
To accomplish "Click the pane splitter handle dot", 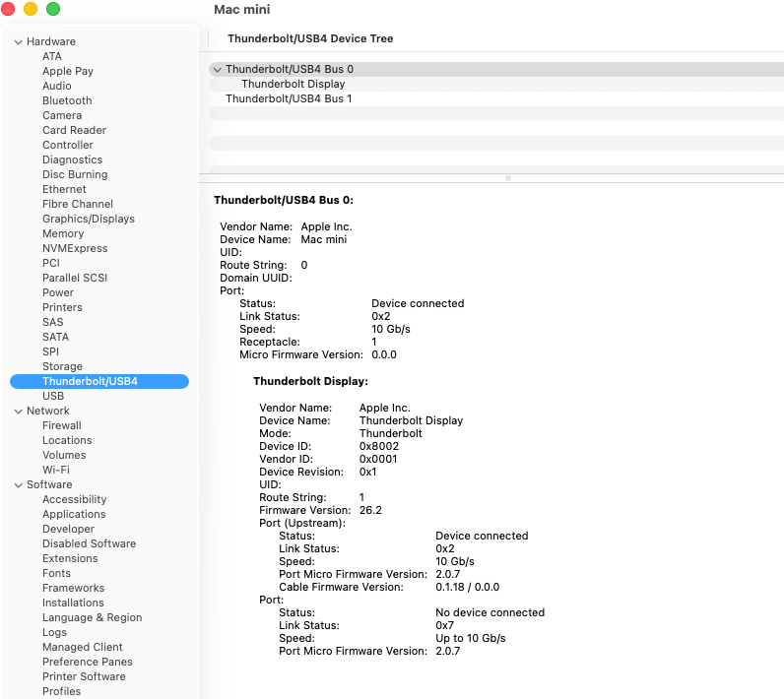I will point(508,178).
